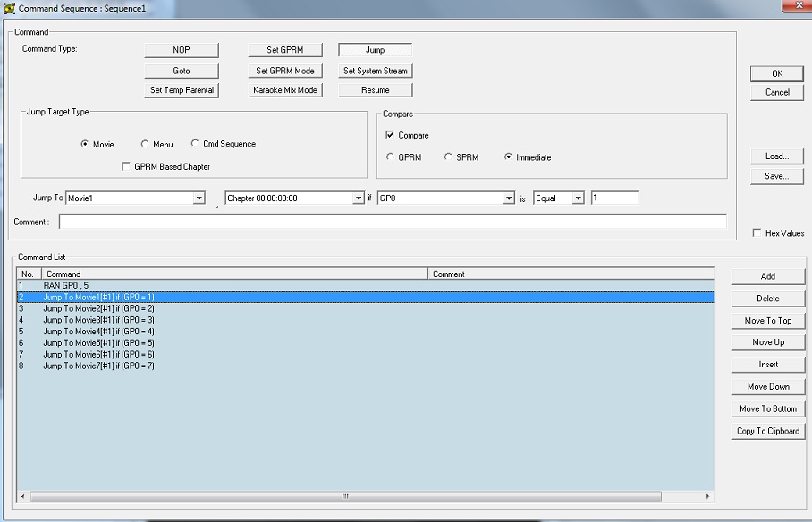Open the GP0 register dropdown
The image size is (812, 522).
(509, 198)
